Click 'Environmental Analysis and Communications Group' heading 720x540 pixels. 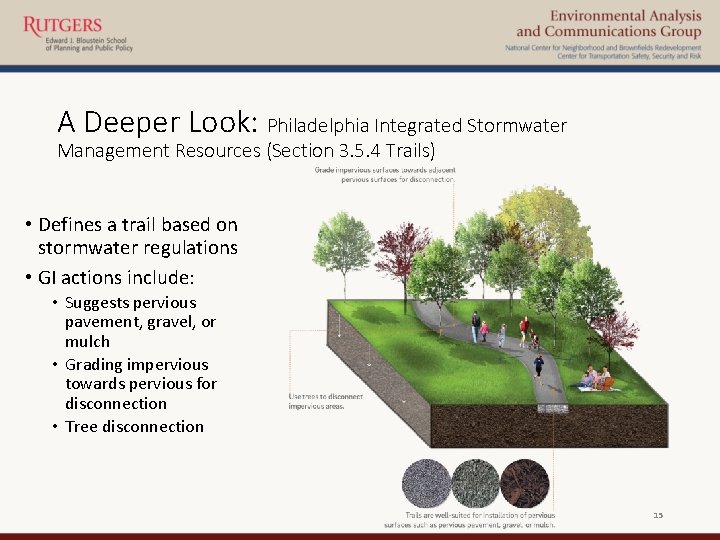pos(609,24)
